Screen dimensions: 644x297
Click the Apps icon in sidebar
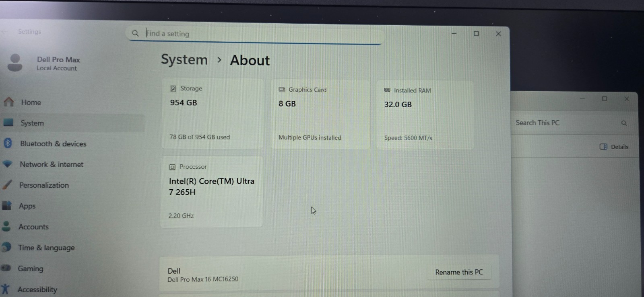tap(7, 205)
